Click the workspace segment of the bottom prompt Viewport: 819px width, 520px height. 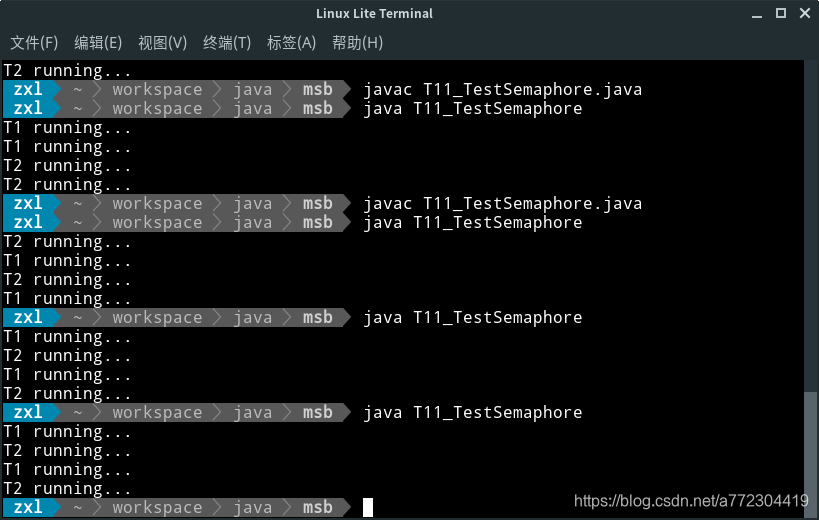157,507
